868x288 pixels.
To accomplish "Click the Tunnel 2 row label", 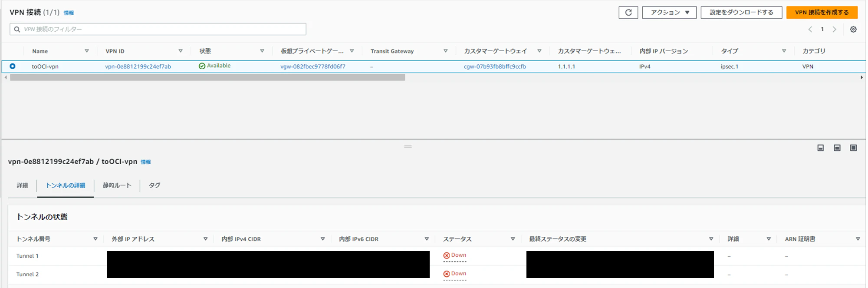I will [x=27, y=274].
